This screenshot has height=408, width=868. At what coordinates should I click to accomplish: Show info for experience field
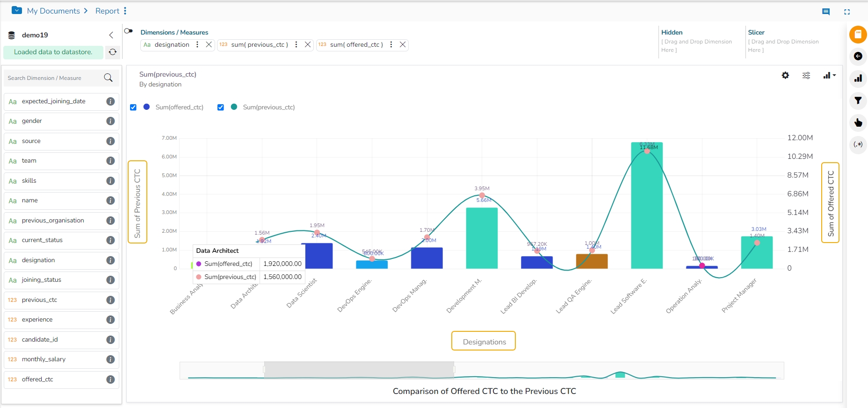110,320
